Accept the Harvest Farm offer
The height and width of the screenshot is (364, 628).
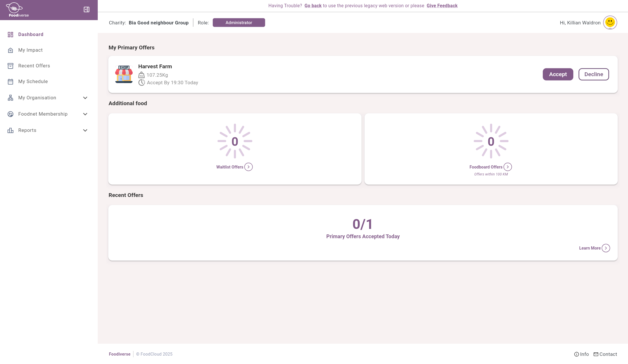point(558,74)
